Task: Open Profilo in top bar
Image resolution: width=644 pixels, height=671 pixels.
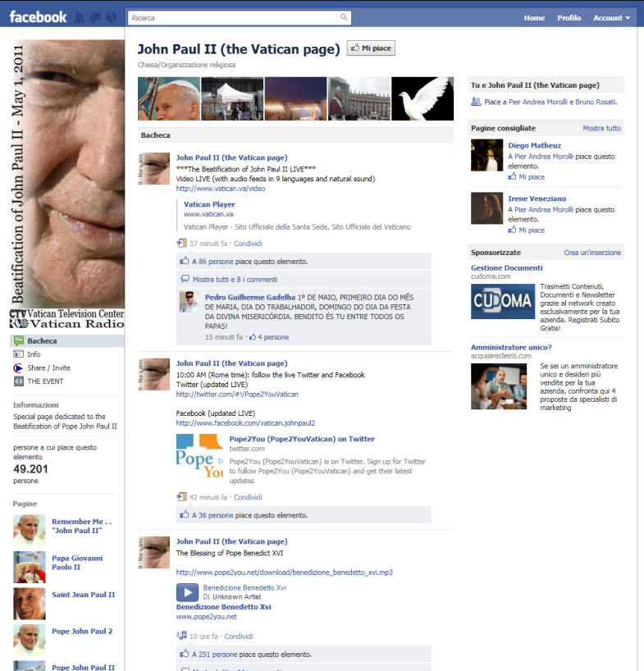Action: coord(569,18)
